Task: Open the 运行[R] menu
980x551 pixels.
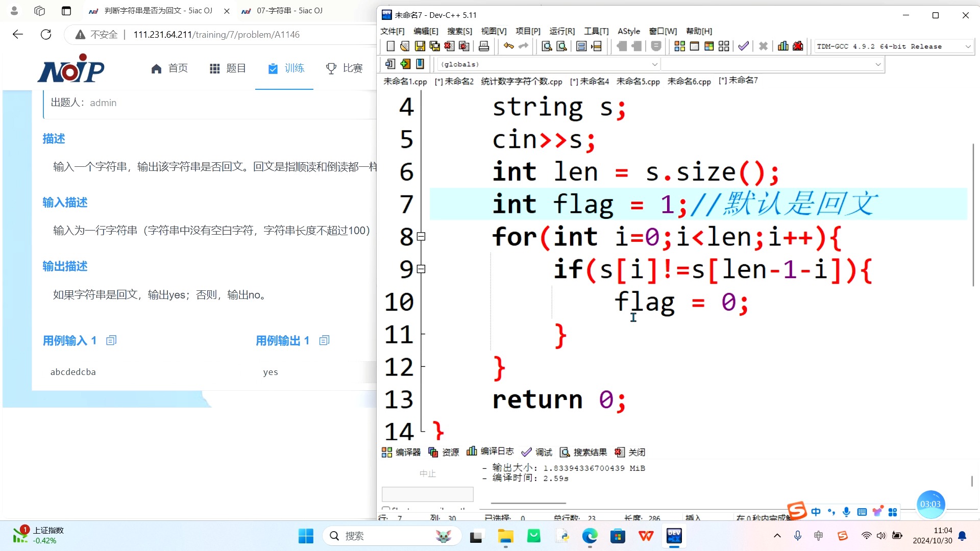Action: pyautogui.click(x=562, y=31)
